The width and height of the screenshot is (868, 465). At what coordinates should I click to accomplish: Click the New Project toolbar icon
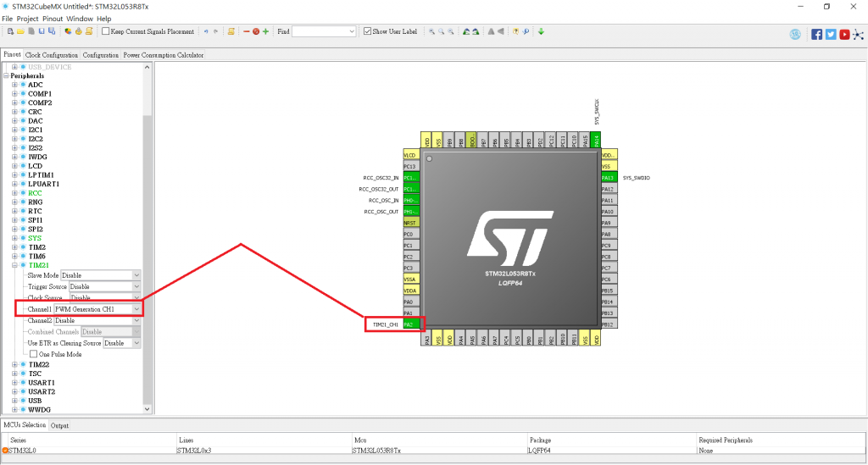coord(10,31)
